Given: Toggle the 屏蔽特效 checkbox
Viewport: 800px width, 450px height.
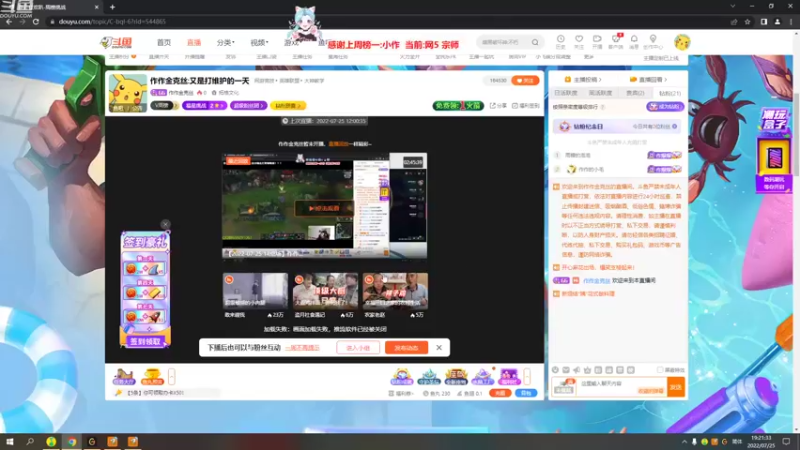Looking at the screenshot, I should tap(660, 370).
